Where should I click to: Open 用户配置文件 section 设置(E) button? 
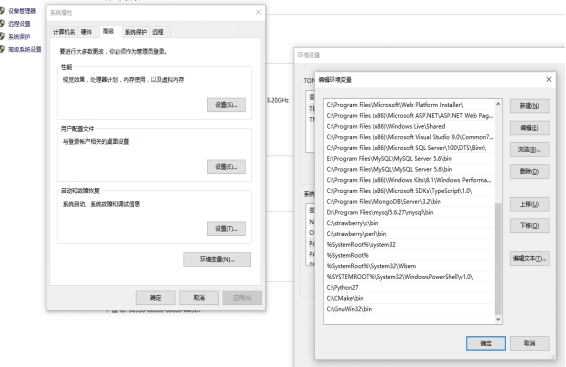tap(226, 167)
